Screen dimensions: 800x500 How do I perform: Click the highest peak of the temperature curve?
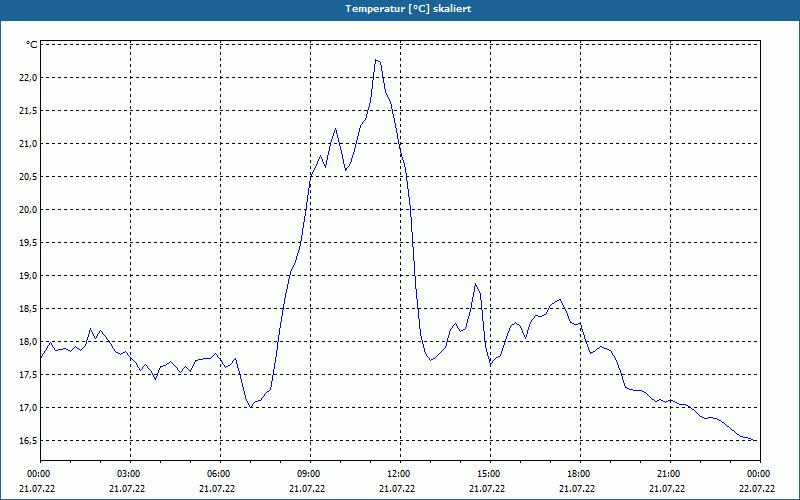point(376,60)
